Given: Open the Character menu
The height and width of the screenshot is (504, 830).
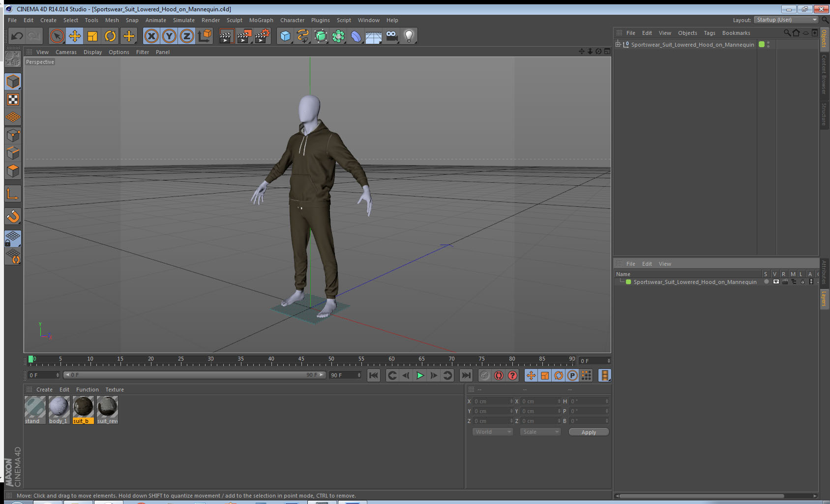Looking at the screenshot, I should pos(292,20).
